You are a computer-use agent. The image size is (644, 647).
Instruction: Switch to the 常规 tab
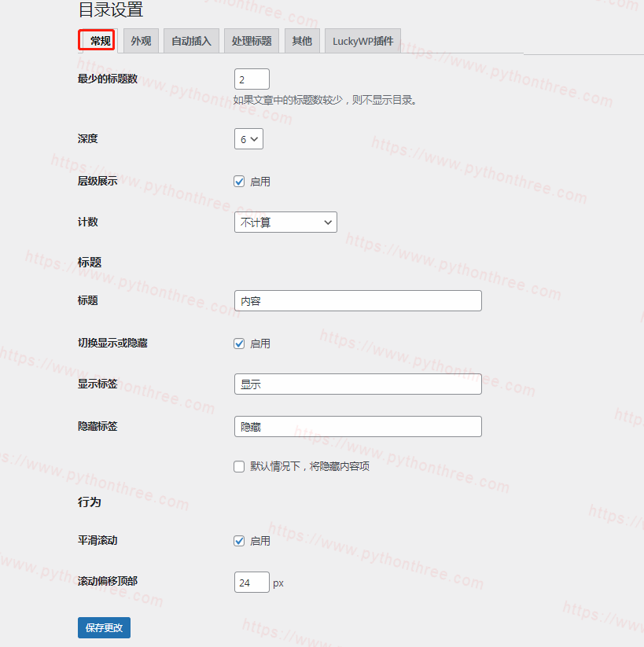coord(99,41)
